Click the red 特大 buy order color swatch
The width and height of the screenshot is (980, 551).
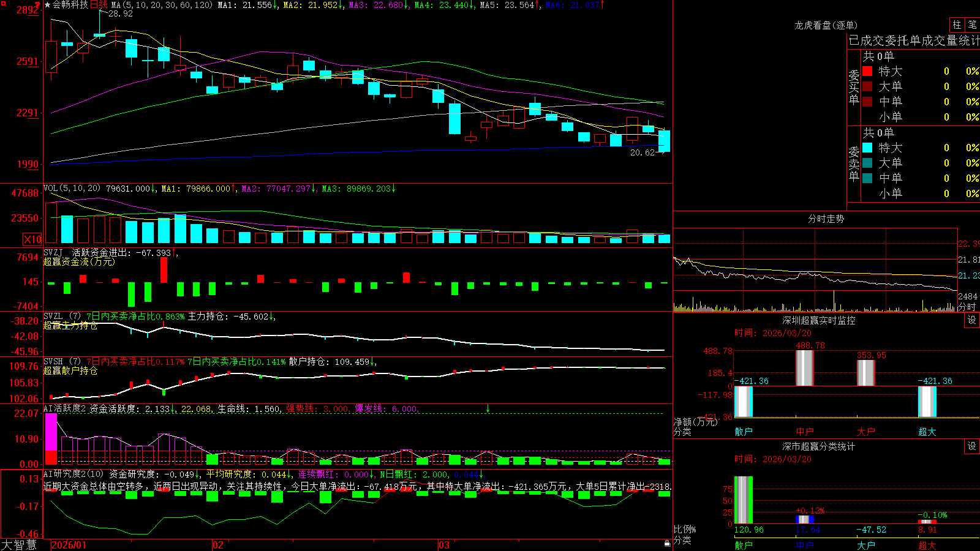pyautogui.click(x=867, y=71)
